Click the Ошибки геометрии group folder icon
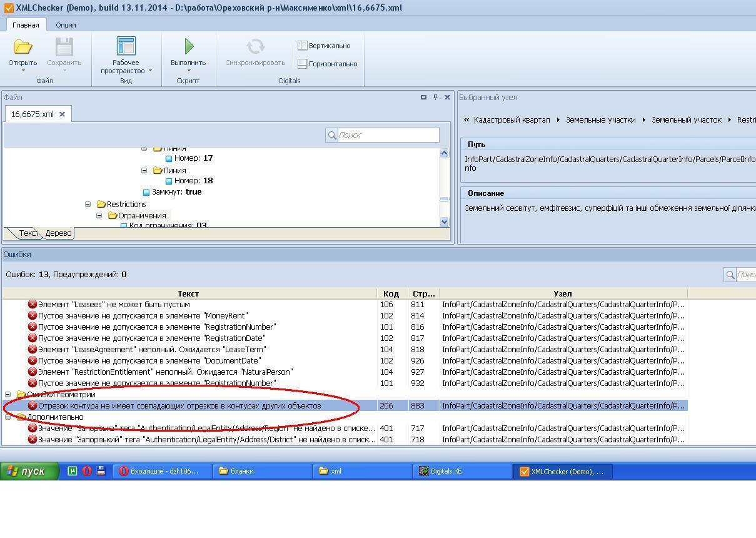756x538 pixels. (21, 395)
